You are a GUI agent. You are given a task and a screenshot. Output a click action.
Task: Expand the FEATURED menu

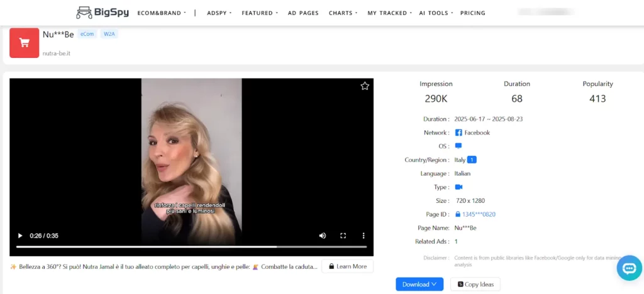click(260, 13)
